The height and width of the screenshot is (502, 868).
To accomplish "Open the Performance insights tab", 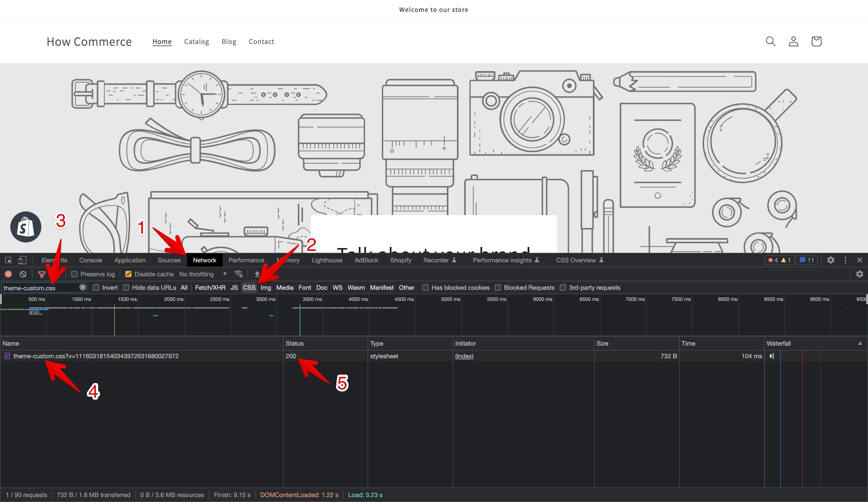I will point(506,260).
